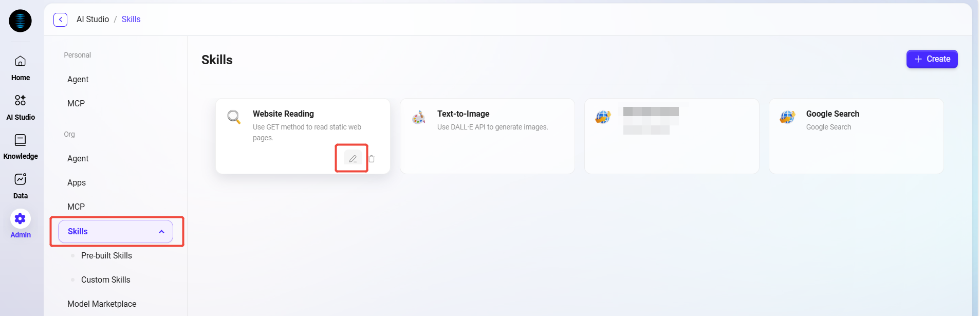
Task: Open Apps under Org section
Action: point(77,183)
